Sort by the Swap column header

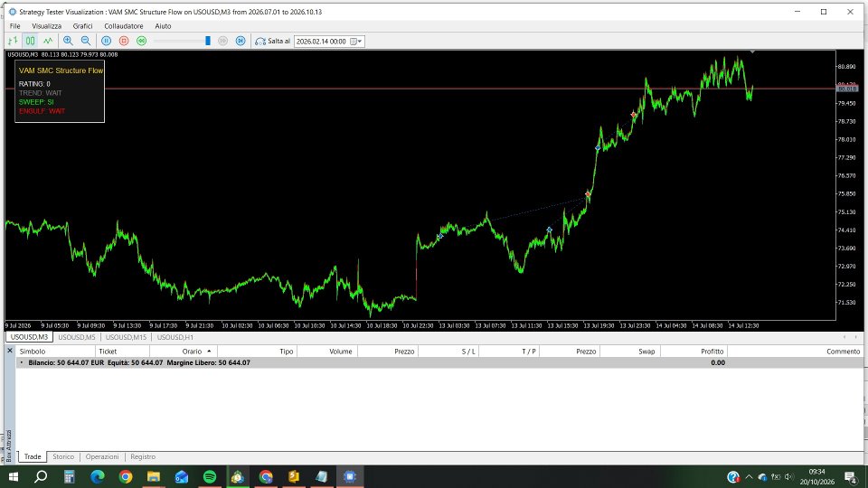[630, 352]
